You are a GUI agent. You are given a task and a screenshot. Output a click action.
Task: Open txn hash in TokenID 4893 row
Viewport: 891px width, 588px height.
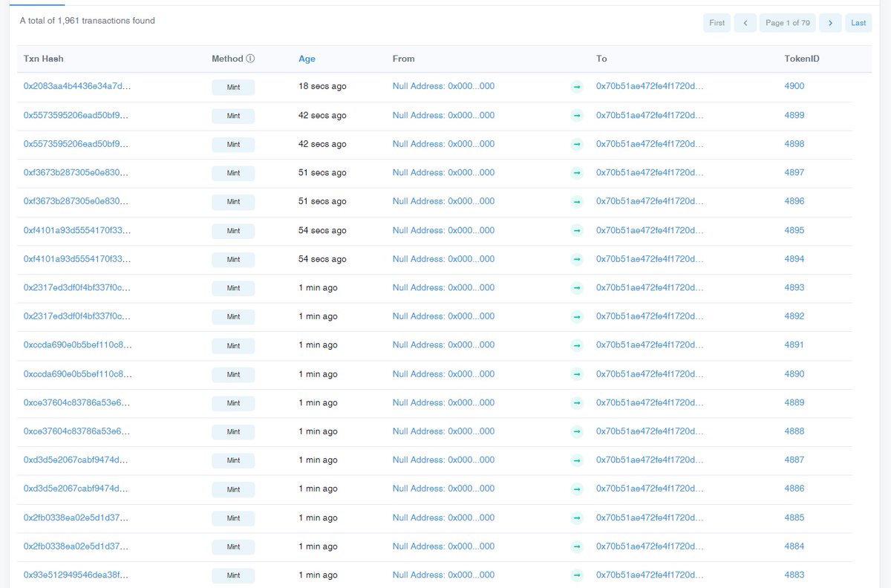[77, 287]
